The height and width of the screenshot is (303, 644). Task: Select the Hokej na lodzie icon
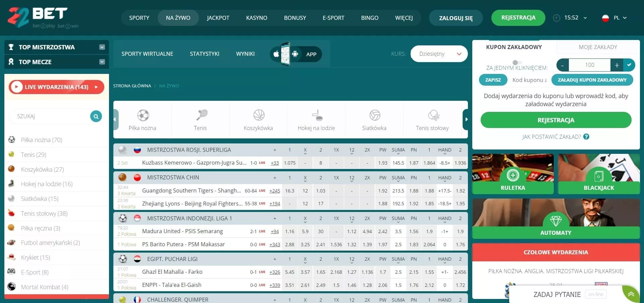[316, 115]
